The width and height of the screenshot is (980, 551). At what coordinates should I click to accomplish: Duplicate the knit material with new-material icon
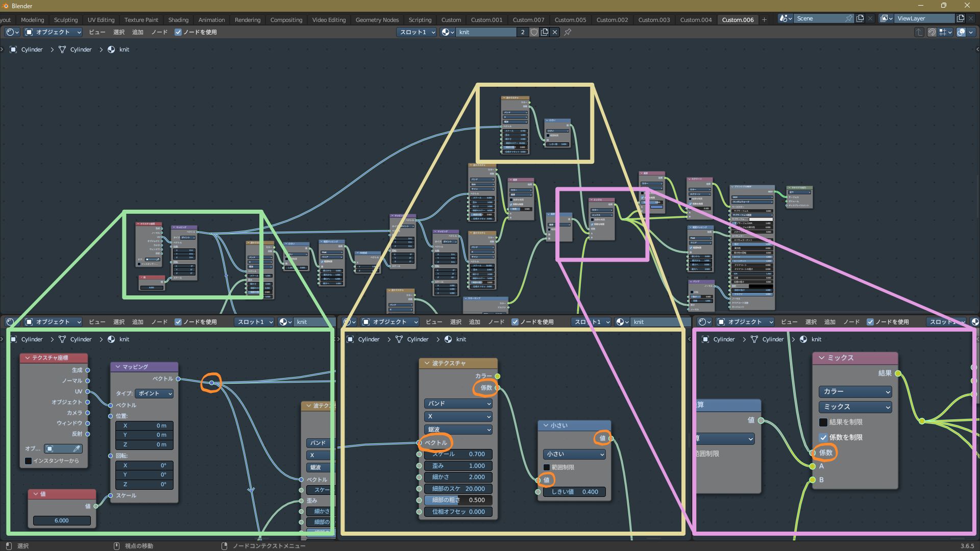click(x=545, y=32)
